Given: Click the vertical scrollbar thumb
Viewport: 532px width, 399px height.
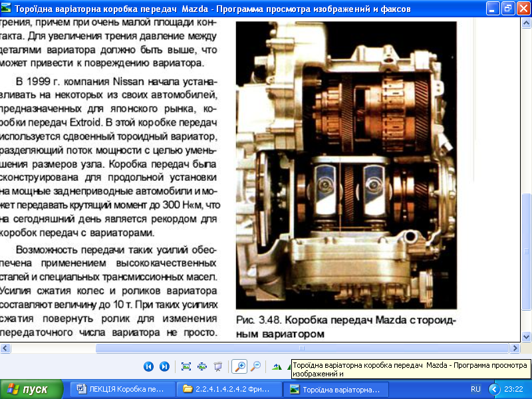Looking at the screenshot, I should pyautogui.click(x=526, y=251).
